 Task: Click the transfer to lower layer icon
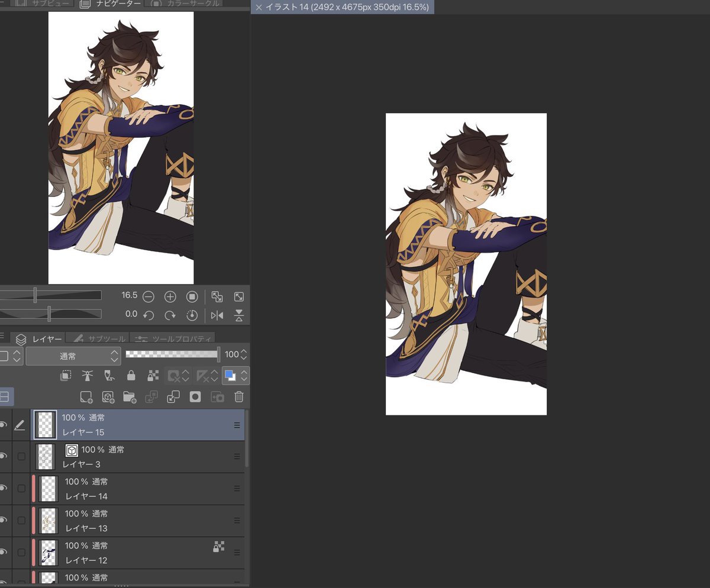[151, 397]
